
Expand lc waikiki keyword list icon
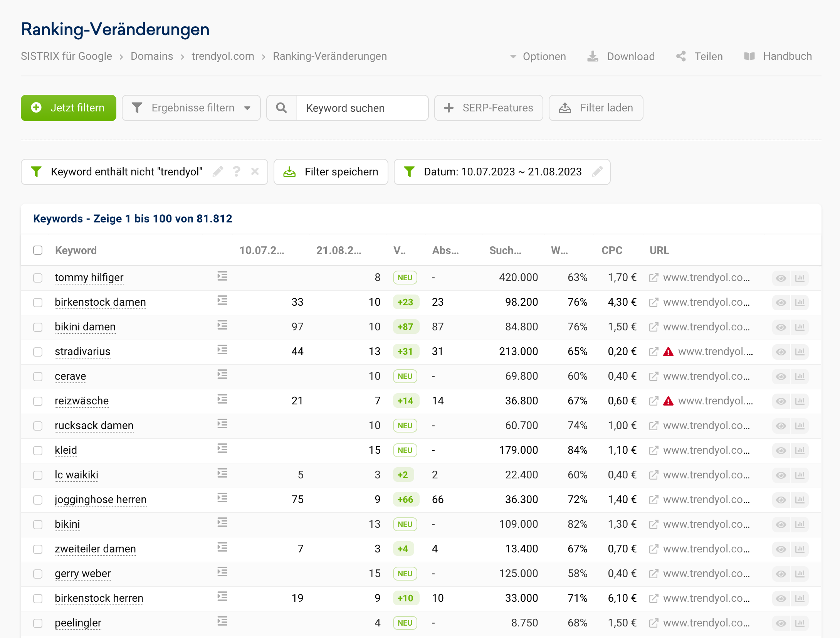222,473
